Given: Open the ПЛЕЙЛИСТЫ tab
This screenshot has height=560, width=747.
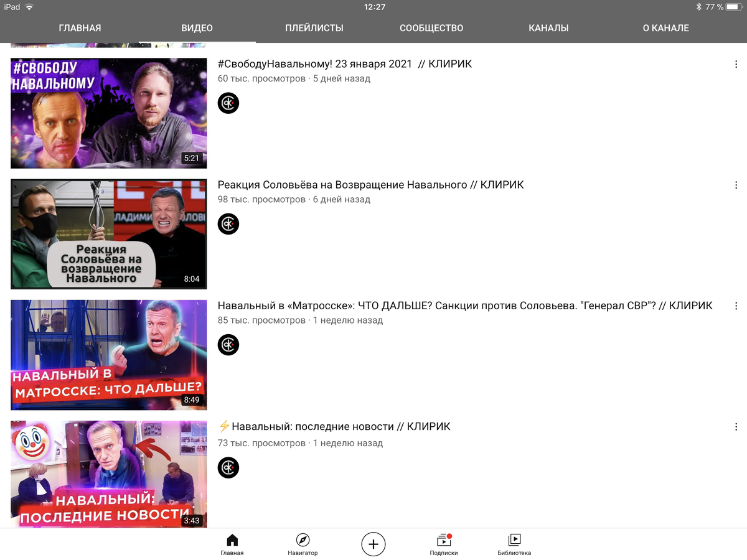Looking at the screenshot, I should coord(314,28).
